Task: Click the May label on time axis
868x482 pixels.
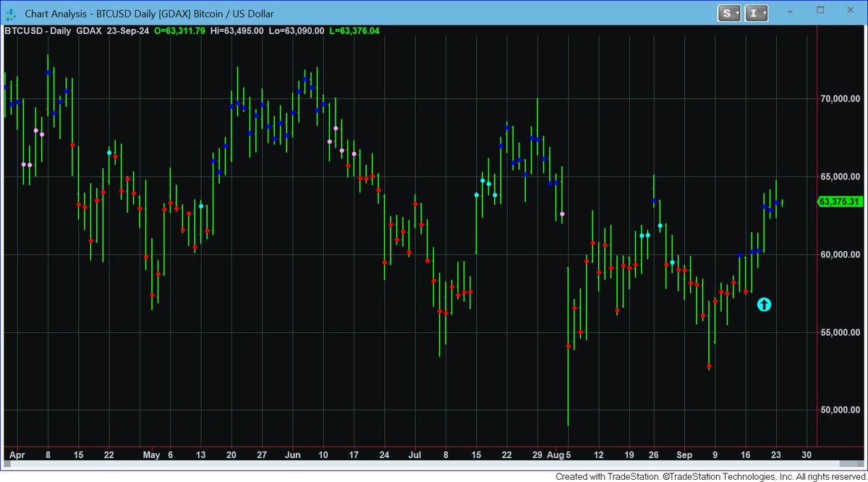Action: point(151,455)
